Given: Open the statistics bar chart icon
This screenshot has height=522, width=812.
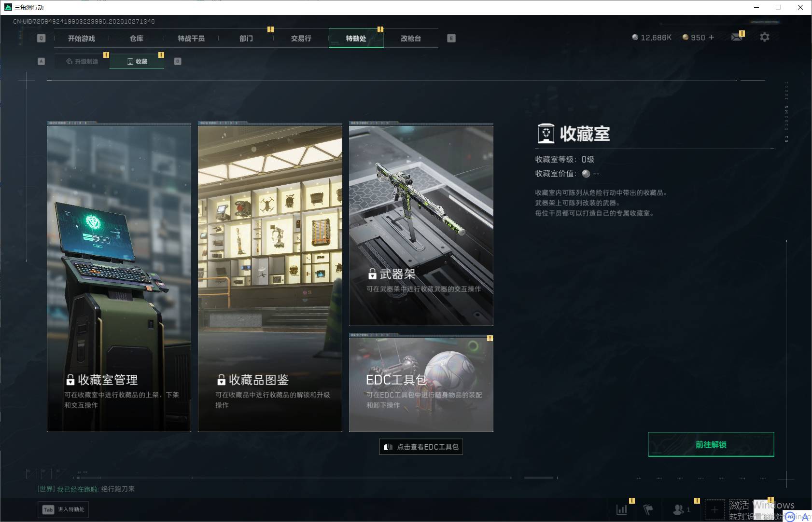Looking at the screenshot, I should coord(622,509).
